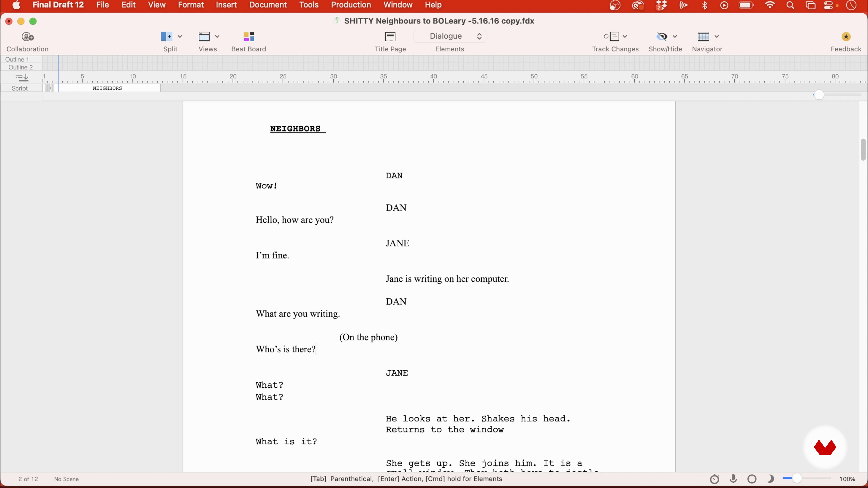Activate the Dictation microphone icon
The height and width of the screenshot is (488, 868).
(733, 479)
